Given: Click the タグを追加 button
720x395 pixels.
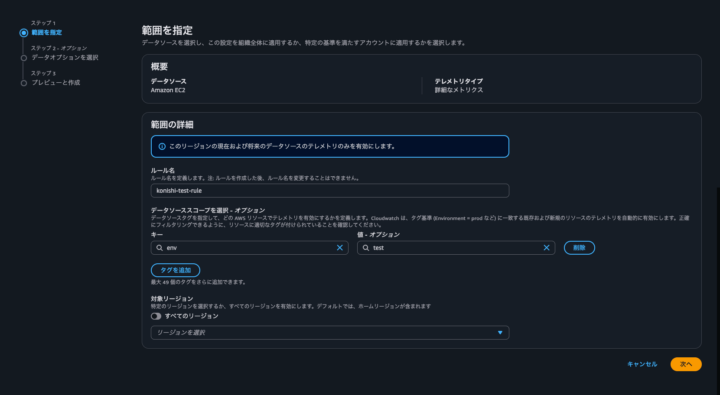Looking at the screenshot, I should click(x=175, y=270).
